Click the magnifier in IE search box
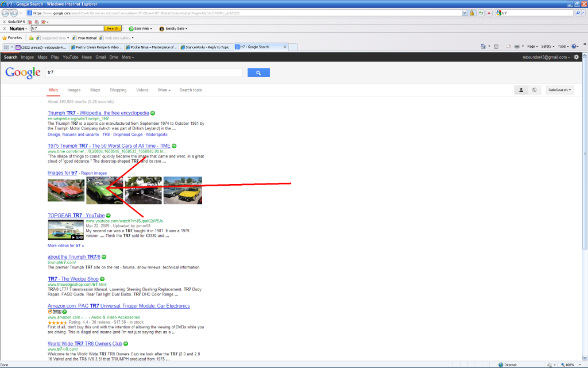 pyautogui.click(x=578, y=13)
